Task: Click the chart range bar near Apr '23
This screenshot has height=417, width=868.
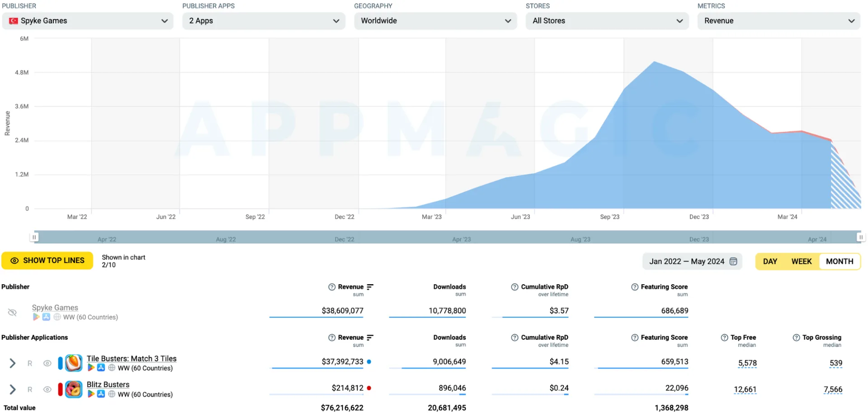Action: pyautogui.click(x=462, y=239)
